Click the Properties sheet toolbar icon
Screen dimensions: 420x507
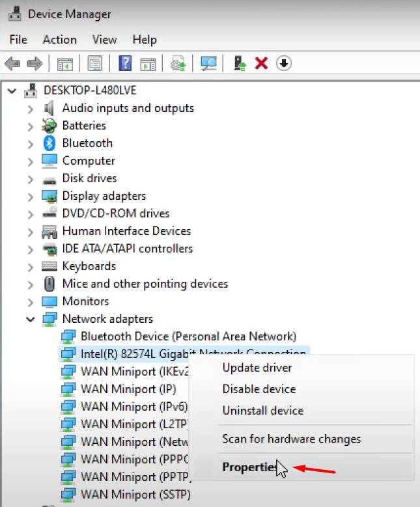pos(95,63)
